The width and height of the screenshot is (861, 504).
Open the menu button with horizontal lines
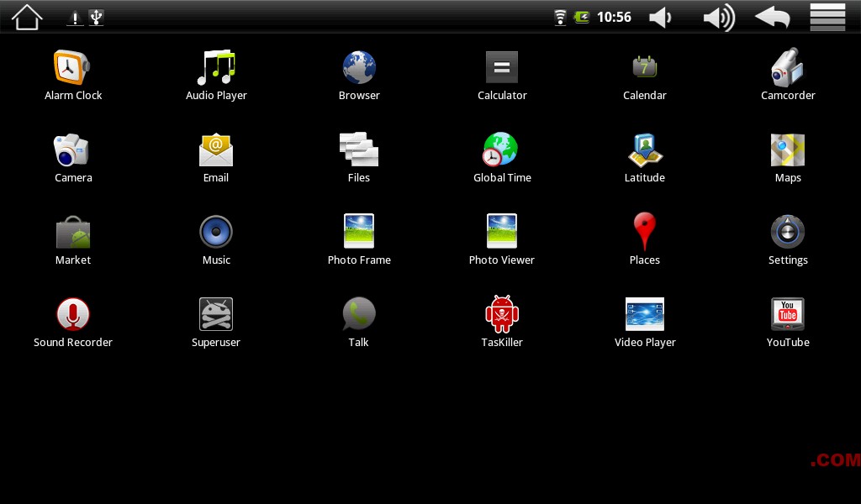pos(827,17)
